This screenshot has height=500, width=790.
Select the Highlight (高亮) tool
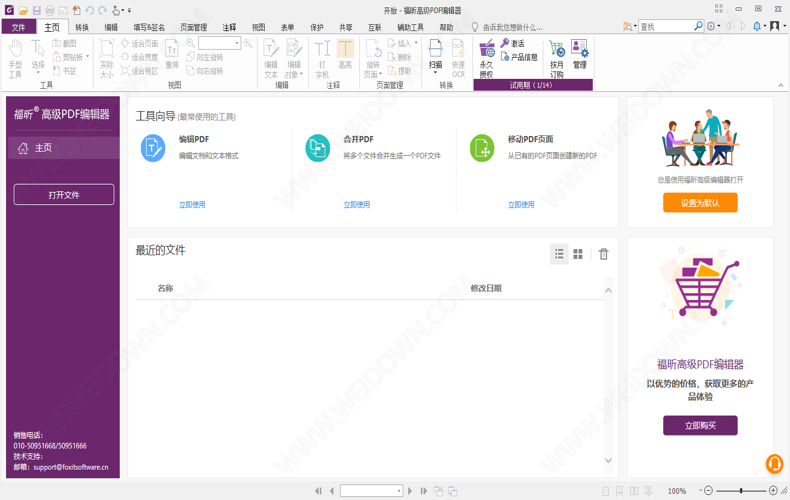345,54
